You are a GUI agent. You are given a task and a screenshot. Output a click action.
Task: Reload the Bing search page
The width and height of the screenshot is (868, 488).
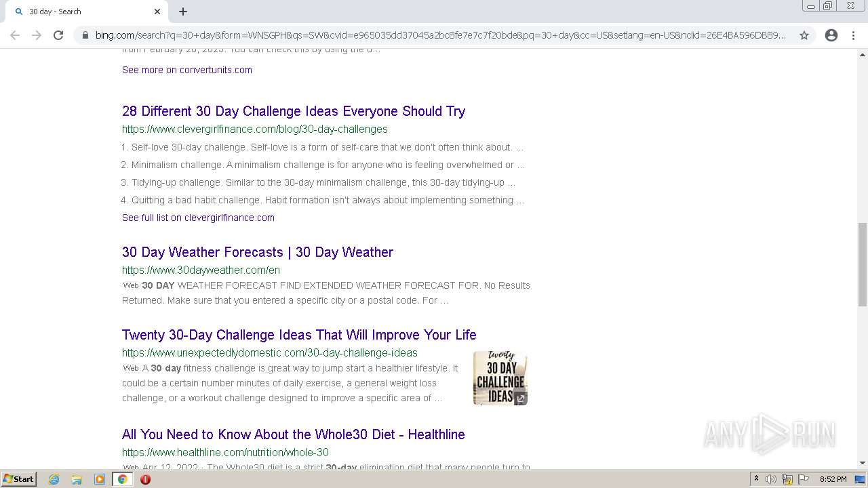pyautogui.click(x=58, y=35)
